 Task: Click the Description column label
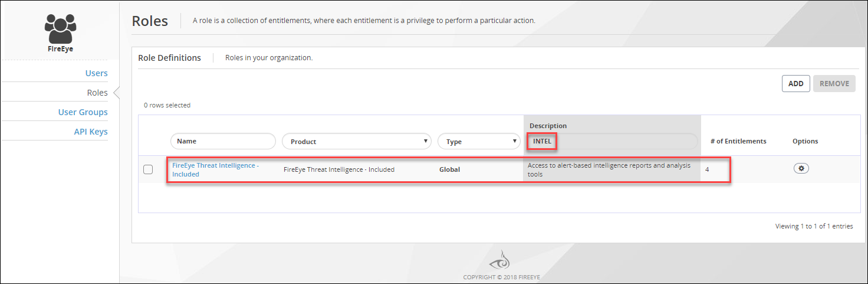tap(548, 126)
